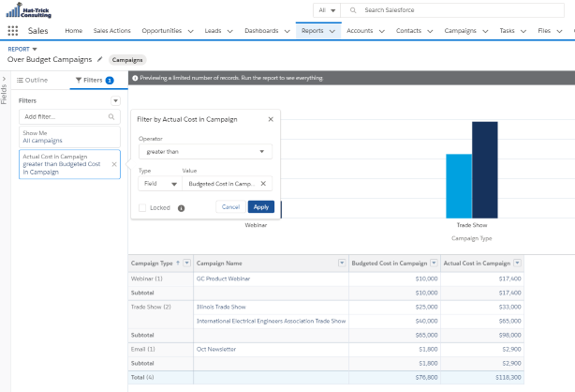Open the Filters options dropdown arrow

[116, 100]
